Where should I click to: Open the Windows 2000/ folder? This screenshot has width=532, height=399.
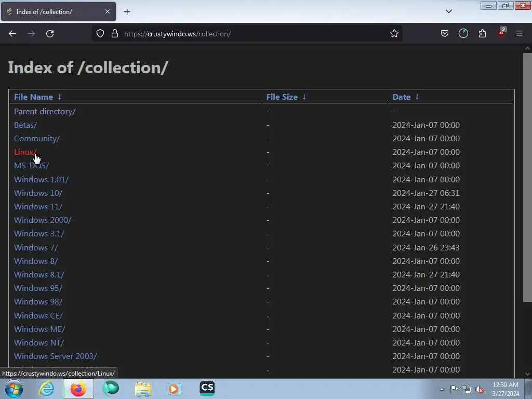coord(43,220)
